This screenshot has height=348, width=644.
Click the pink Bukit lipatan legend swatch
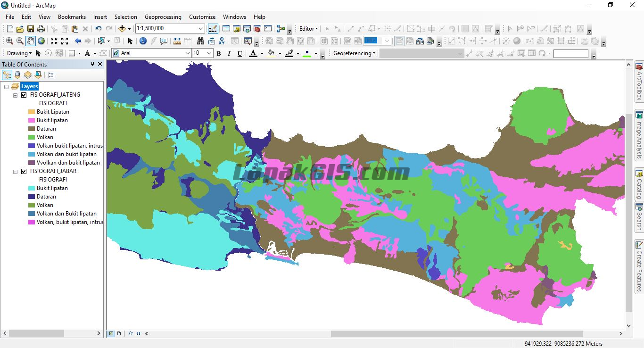31,120
